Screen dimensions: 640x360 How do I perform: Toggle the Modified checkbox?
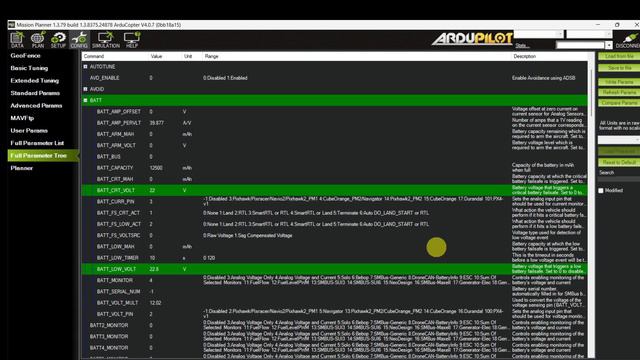click(601, 191)
